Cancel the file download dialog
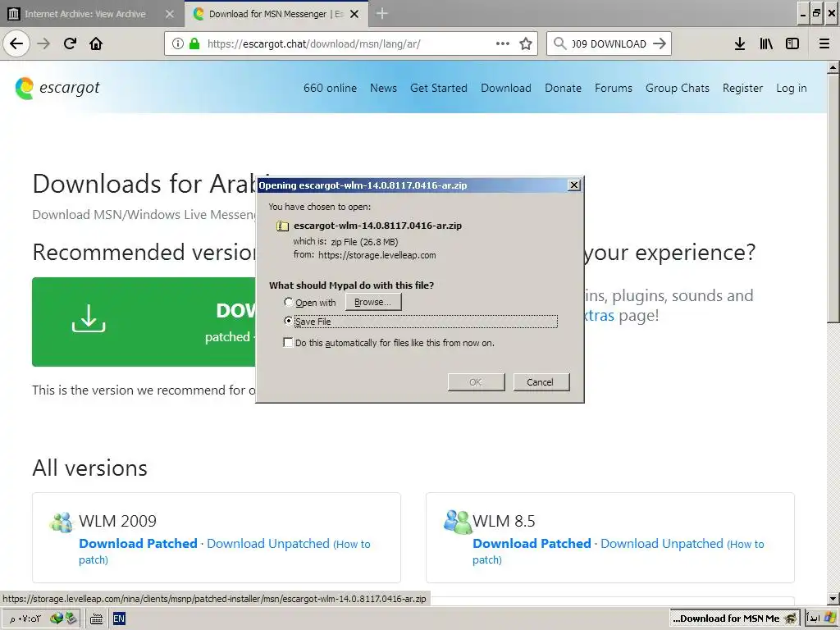The width and height of the screenshot is (840, 630). point(541,382)
